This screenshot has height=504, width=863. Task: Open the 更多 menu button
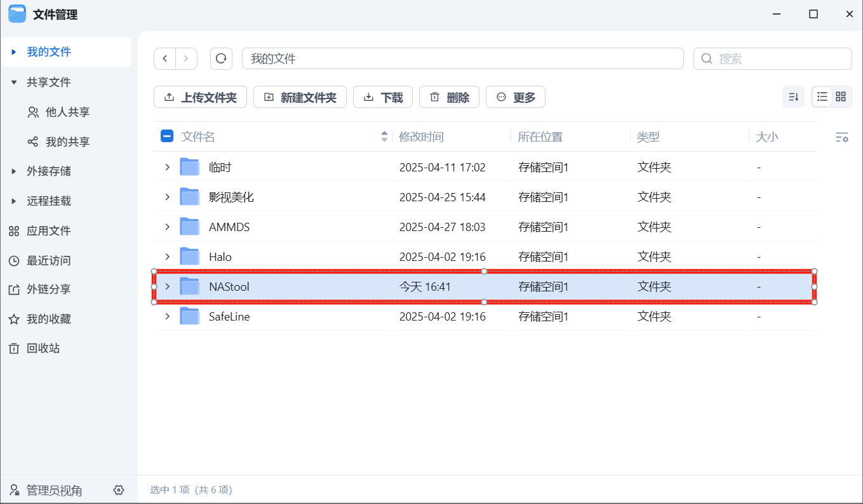coord(516,97)
